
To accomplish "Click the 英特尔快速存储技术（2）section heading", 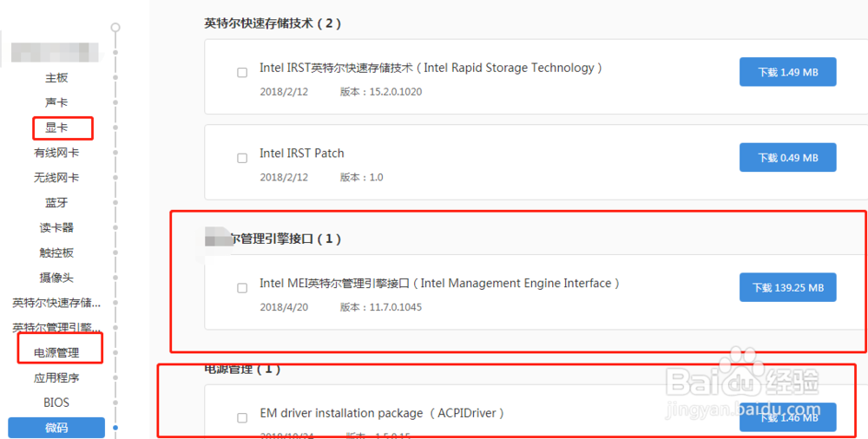I will tap(273, 23).
